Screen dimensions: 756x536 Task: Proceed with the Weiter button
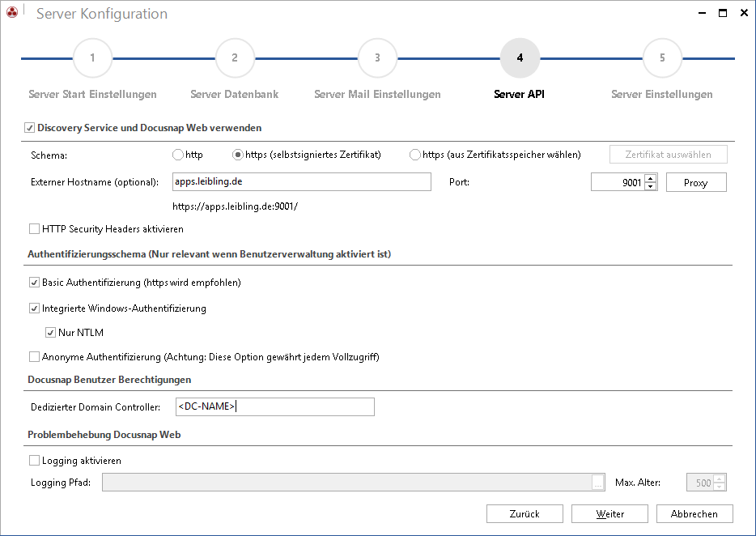(x=610, y=514)
